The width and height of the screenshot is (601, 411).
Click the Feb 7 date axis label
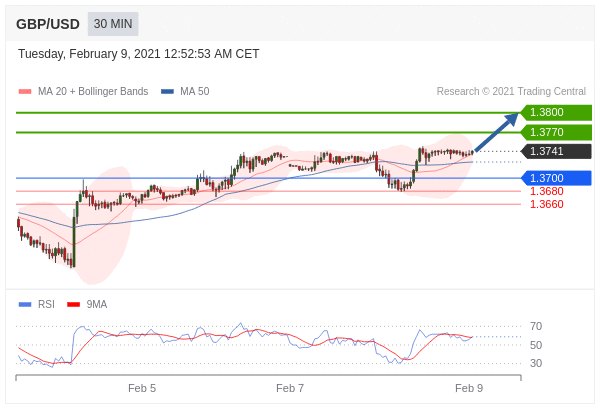pyautogui.click(x=290, y=388)
